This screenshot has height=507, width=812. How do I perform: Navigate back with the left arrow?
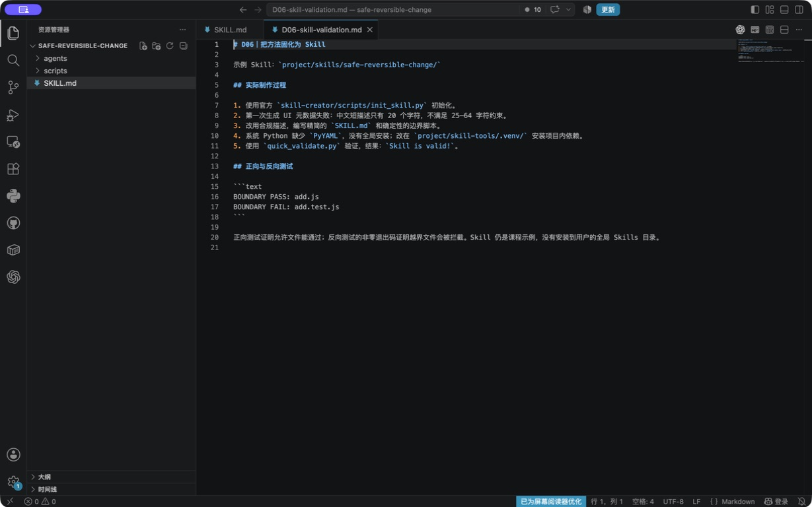point(243,10)
